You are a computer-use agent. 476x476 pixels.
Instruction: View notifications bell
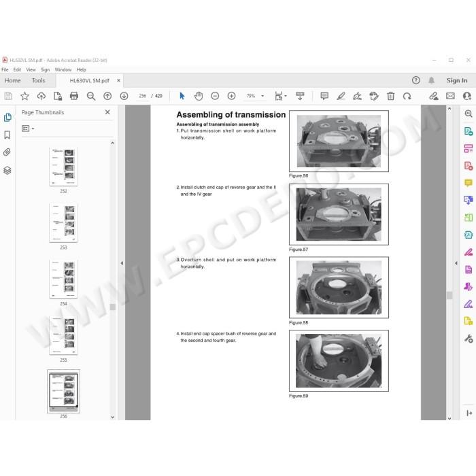(x=431, y=80)
